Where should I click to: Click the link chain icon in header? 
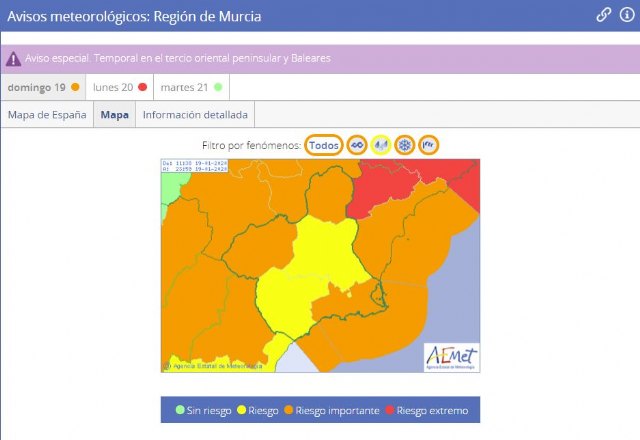[x=603, y=15]
